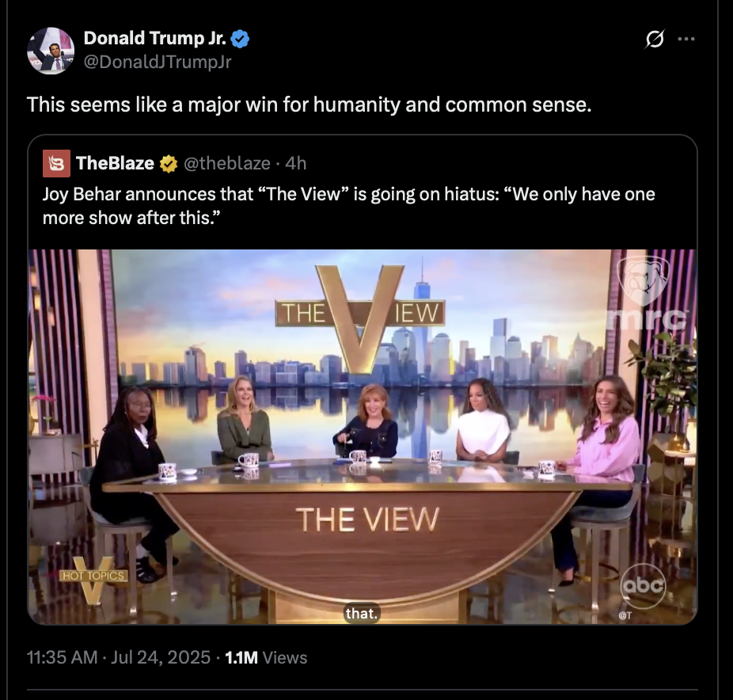Click the Hot Topics badge in video
This screenshot has width=733, height=700.
point(93,579)
